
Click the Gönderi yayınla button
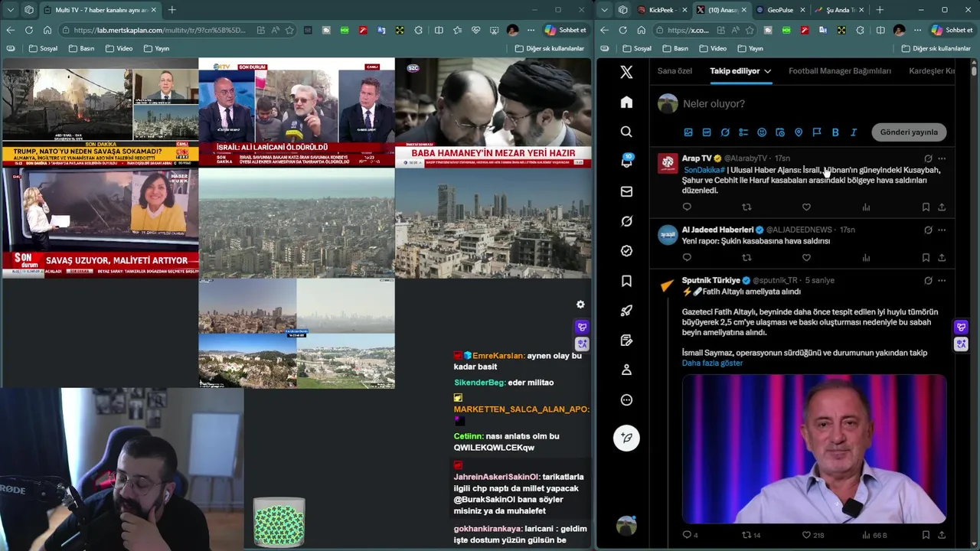pos(909,132)
